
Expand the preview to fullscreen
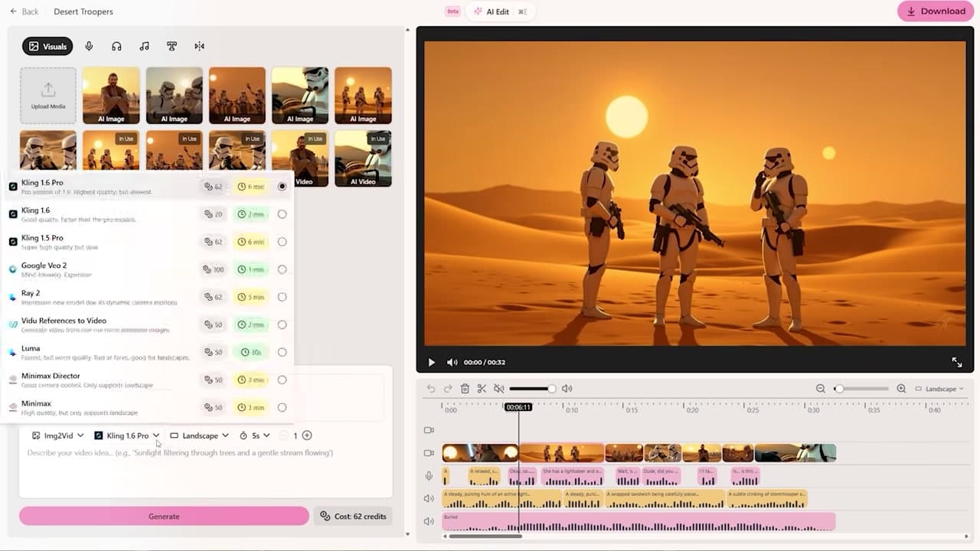[x=957, y=362]
